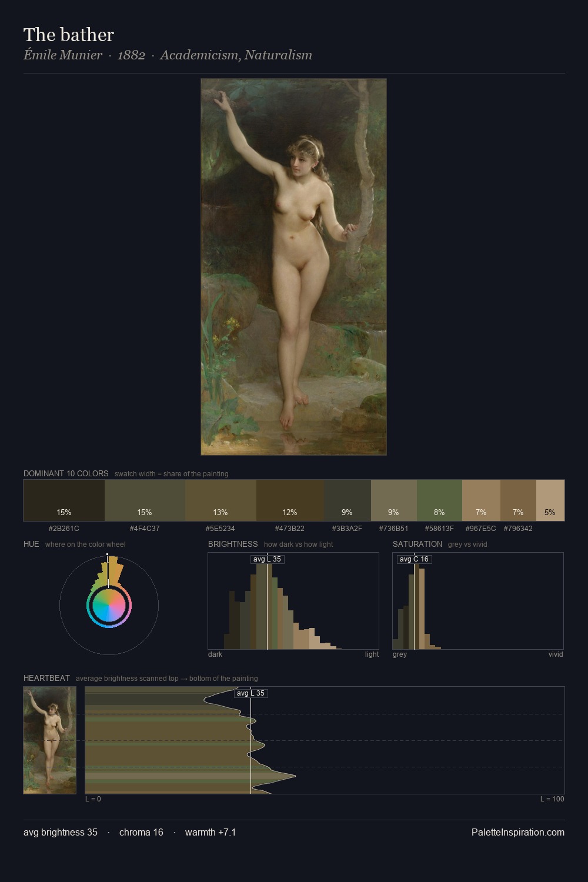Select the swatch #4F4C37
588x882 pixels.
click(x=145, y=500)
